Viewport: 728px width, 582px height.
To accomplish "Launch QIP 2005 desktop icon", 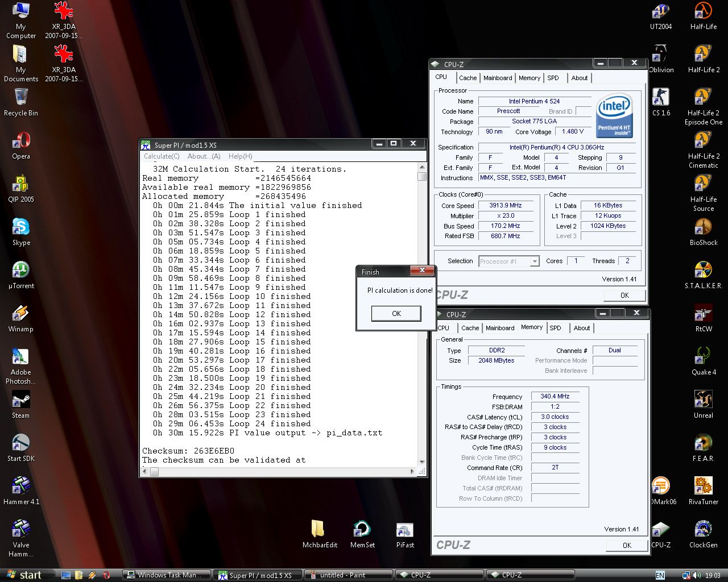I will pyautogui.click(x=21, y=189).
